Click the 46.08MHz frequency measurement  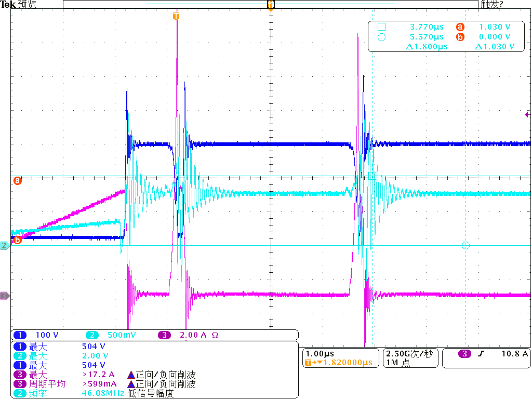coord(103,393)
